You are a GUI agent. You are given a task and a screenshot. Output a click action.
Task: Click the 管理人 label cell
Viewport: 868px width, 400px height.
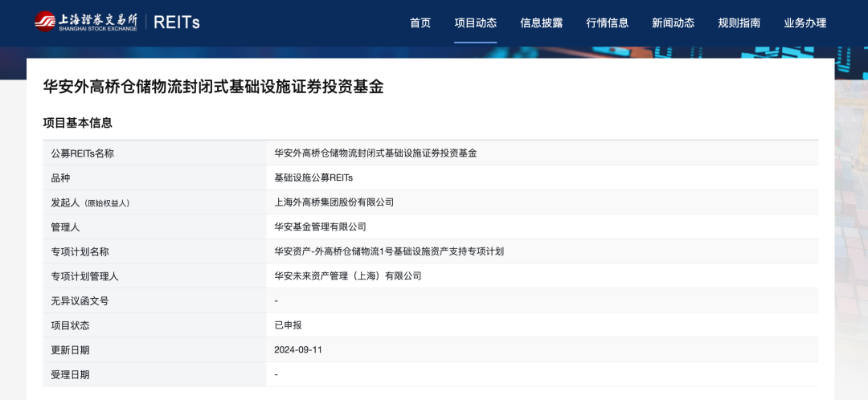[x=154, y=227]
